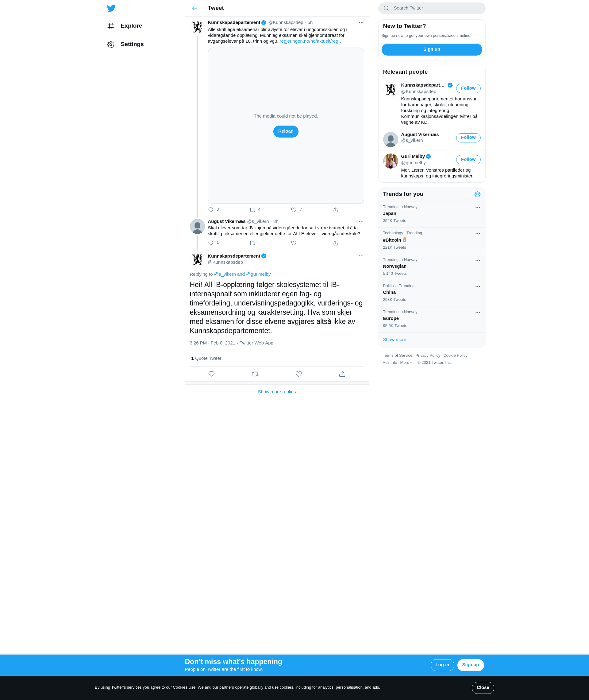Show more replies
Screen dimensions: 589x700
click(x=277, y=392)
